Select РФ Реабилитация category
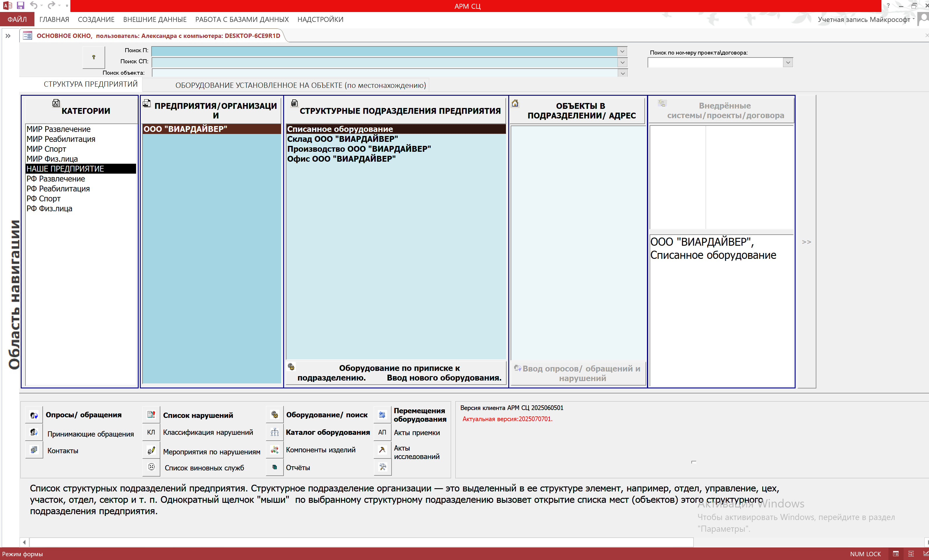 tap(58, 189)
